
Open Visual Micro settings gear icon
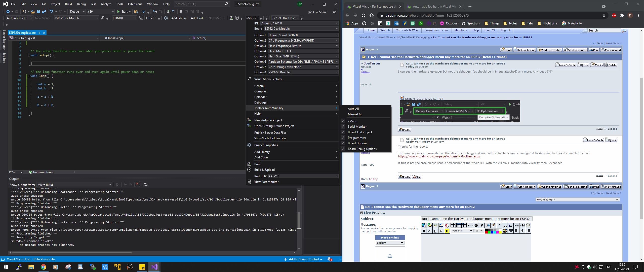coord(166,18)
